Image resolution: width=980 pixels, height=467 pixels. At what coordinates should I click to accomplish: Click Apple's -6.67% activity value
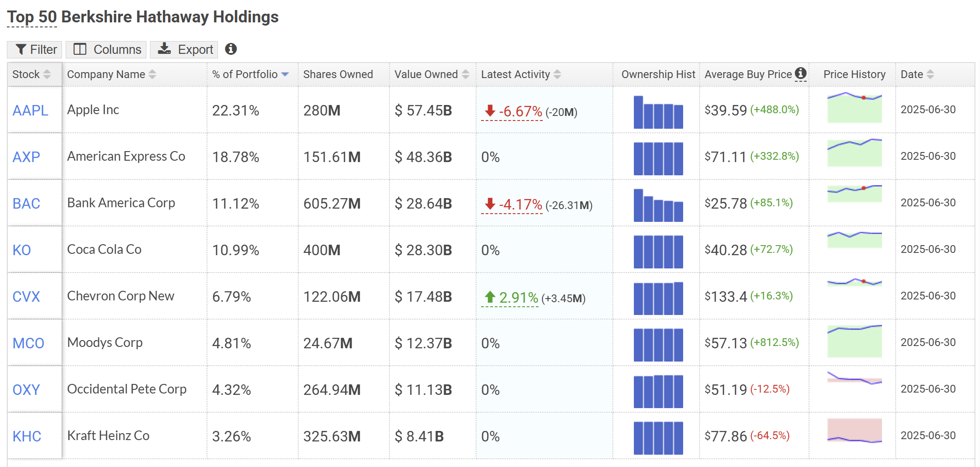coord(520,111)
